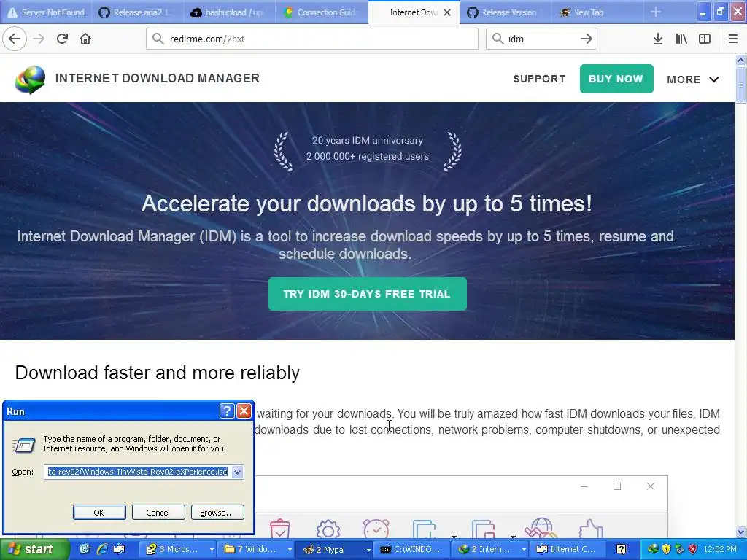Open a new browser tab with plus
This screenshot has width=747, height=560.
tap(656, 12)
